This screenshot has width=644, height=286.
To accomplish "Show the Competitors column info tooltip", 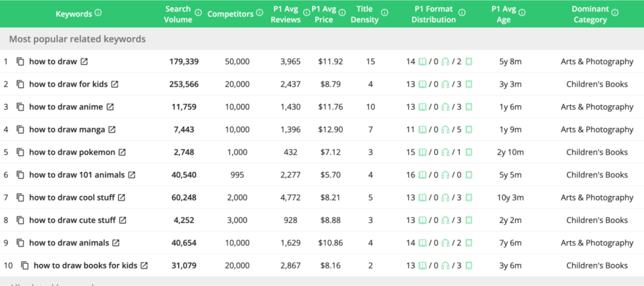I will click(x=258, y=13).
